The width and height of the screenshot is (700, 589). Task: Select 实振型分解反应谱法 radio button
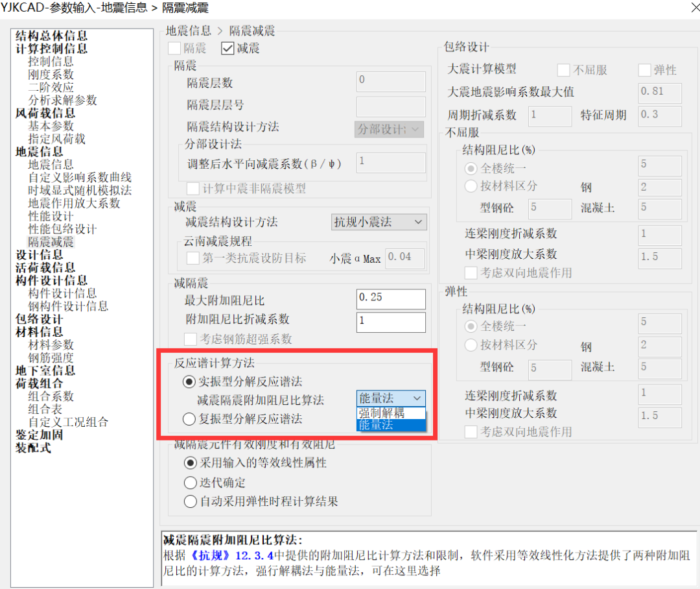pyautogui.click(x=189, y=381)
